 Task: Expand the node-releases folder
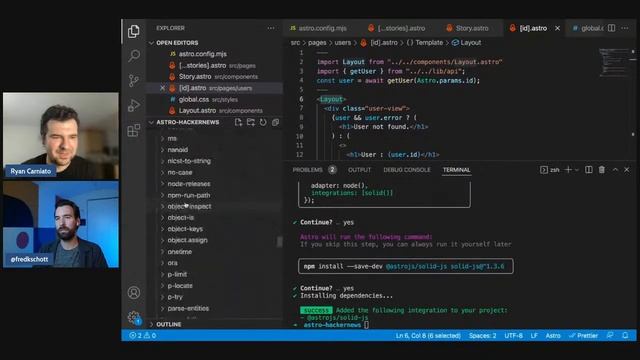[x=189, y=184]
